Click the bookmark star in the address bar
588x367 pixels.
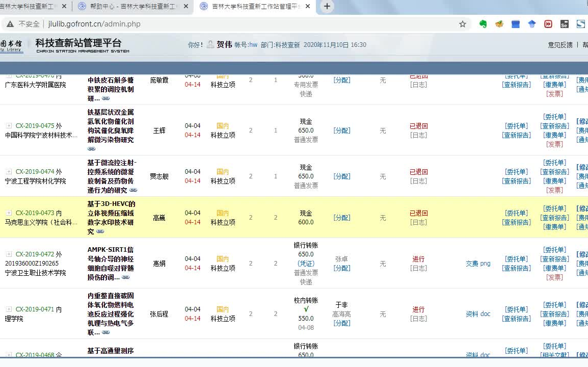pos(462,23)
